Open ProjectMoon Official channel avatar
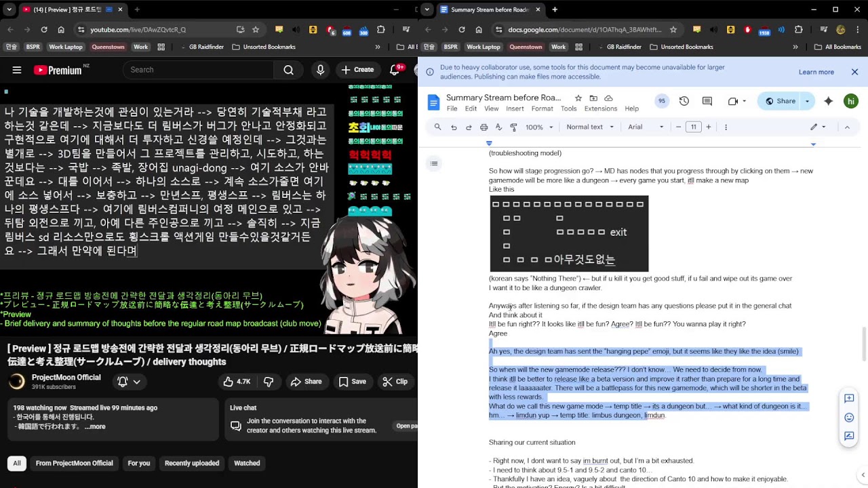 [16, 382]
